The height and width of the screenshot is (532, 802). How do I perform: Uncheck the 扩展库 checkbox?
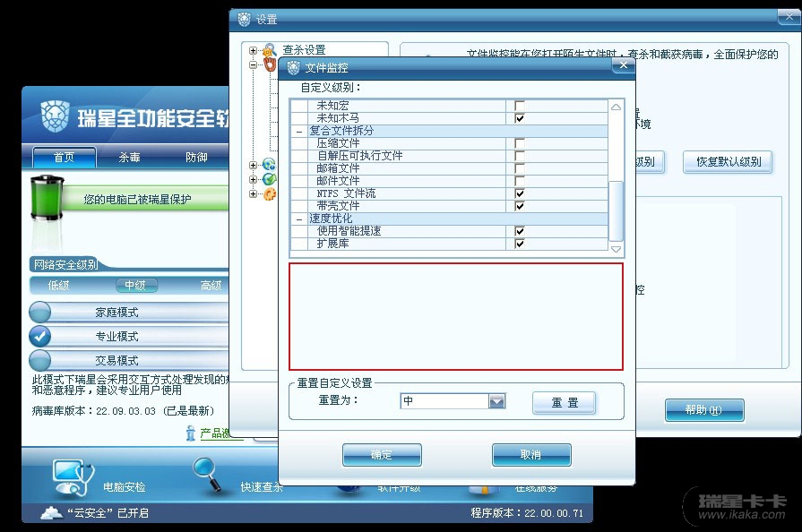pyautogui.click(x=520, y=244)
